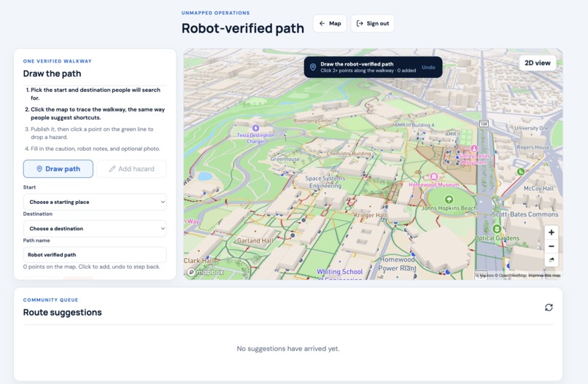Zoom in on the map
Screen dimensions: 588x384
(x=552, y=232)
